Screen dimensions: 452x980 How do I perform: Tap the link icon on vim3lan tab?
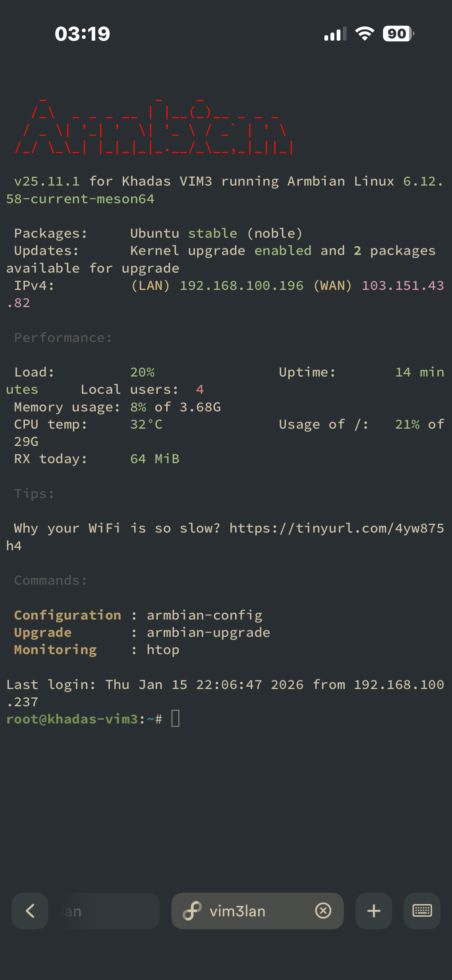click(x=192, y=911)
